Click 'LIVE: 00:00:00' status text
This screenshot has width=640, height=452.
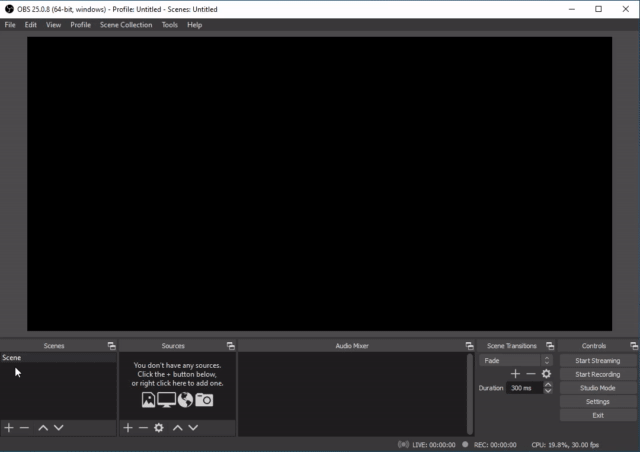pos(433,445)
